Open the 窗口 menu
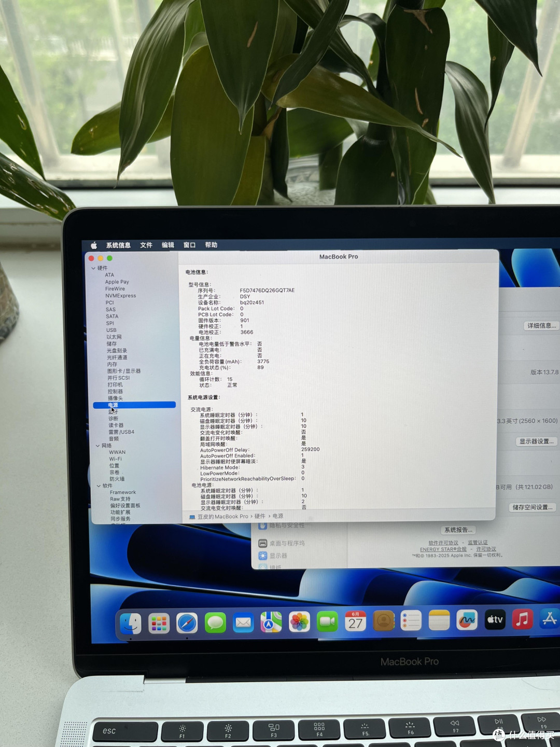 pyautogui.click(x=189, y=245)
